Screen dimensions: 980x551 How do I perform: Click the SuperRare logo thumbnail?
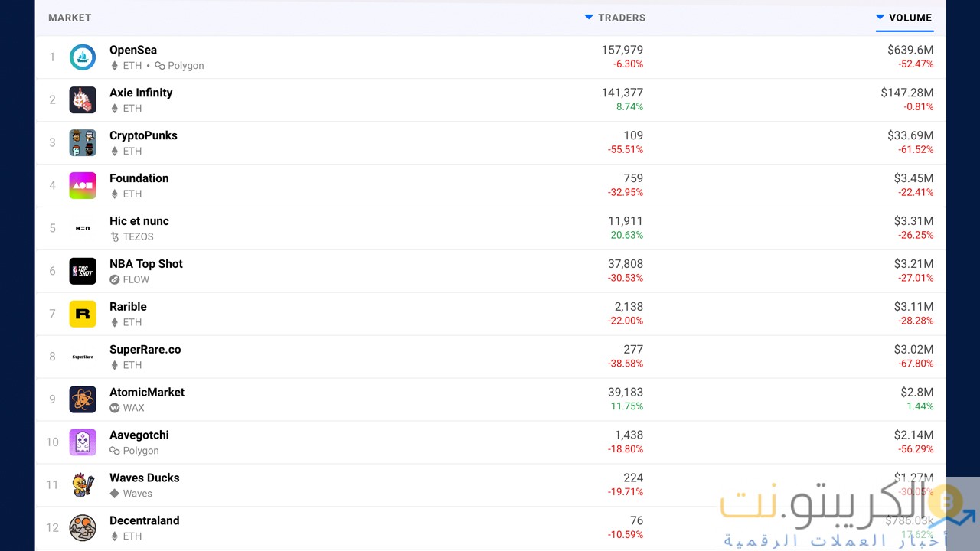[83, 357]
